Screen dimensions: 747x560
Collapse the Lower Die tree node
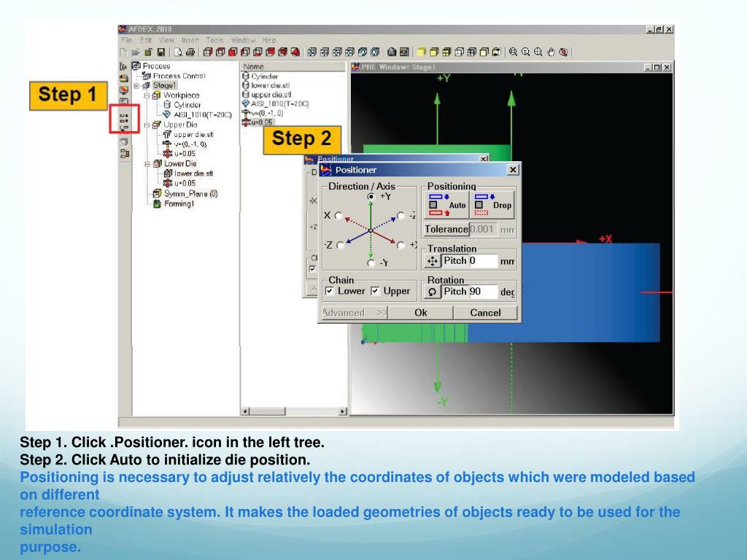tap(147, 164)
